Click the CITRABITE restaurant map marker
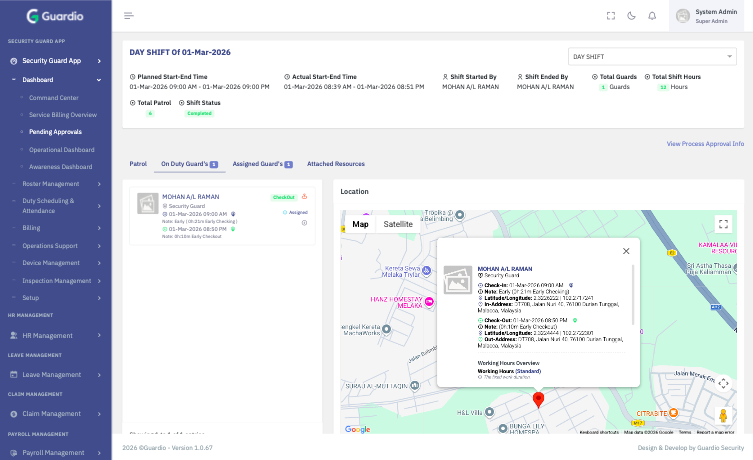 (673, 413)
